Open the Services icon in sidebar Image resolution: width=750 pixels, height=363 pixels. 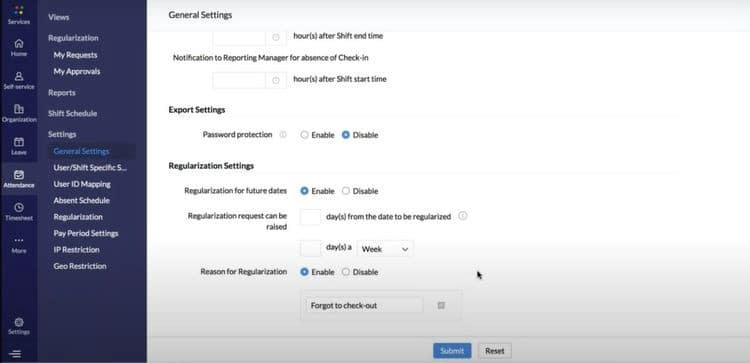point(19,11)
